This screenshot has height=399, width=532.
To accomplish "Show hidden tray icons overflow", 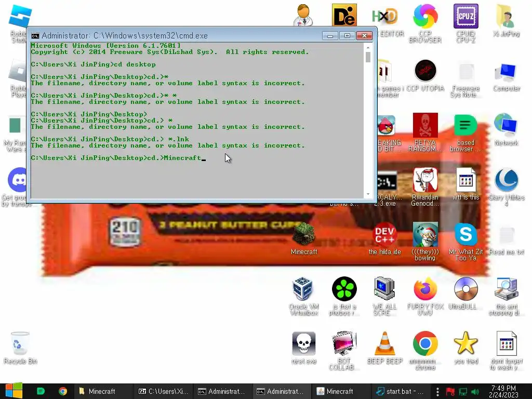I will coord(437,391).
